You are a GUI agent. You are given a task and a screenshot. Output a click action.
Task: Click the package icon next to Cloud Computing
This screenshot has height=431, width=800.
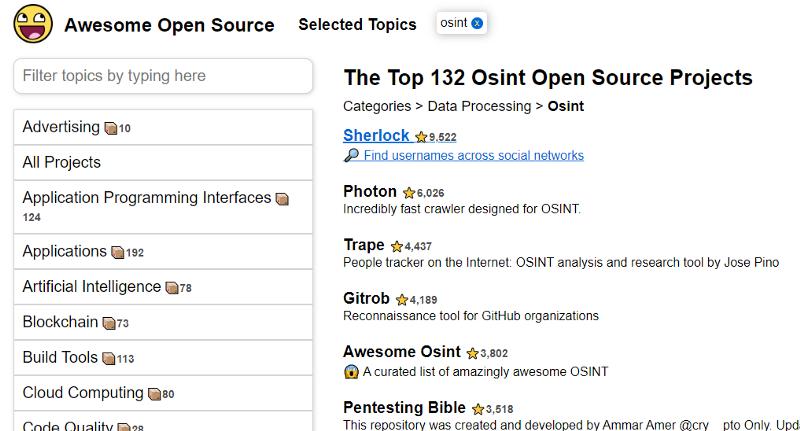click(155, 394)
